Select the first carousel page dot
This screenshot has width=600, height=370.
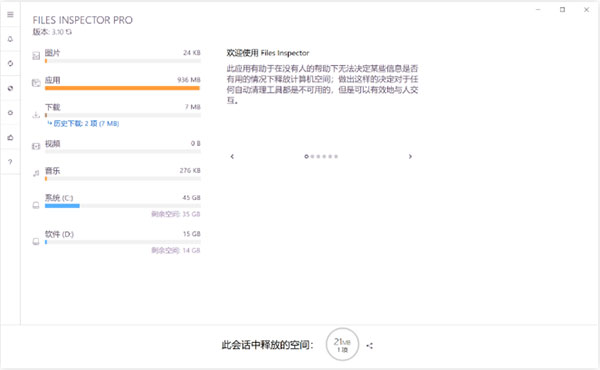click(307, 156)
